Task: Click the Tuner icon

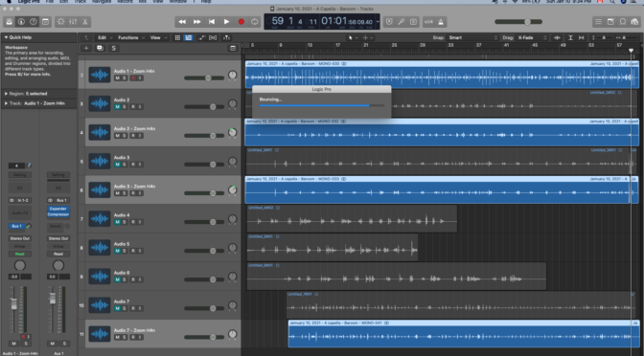Action: [x=402, y=22]
